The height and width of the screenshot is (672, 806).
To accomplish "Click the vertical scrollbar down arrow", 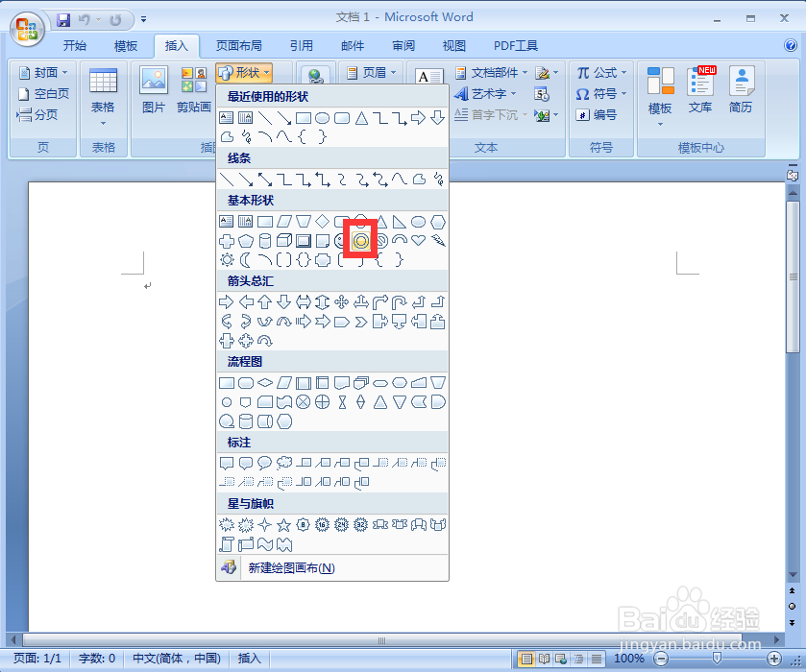I will (793, 575).
